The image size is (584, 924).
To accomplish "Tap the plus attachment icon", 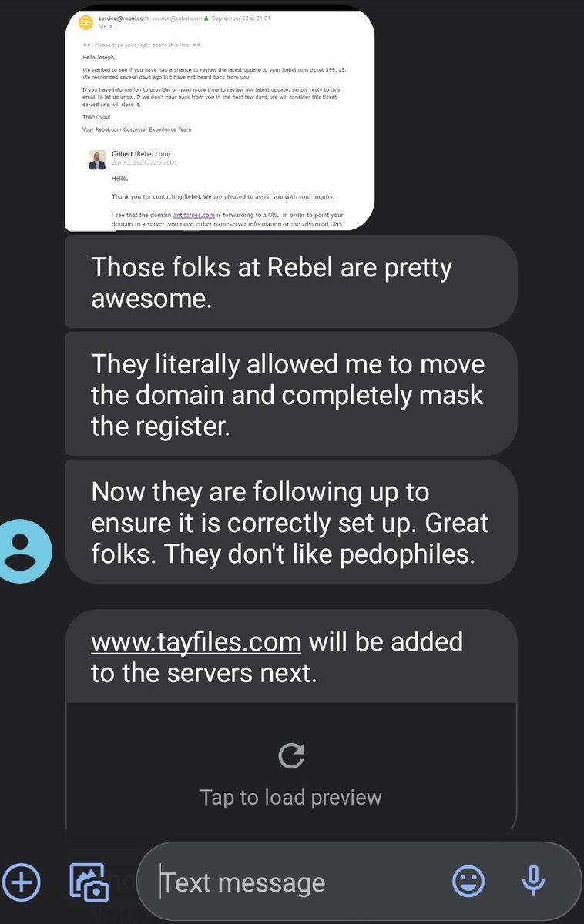I will [x=22, y=882].
